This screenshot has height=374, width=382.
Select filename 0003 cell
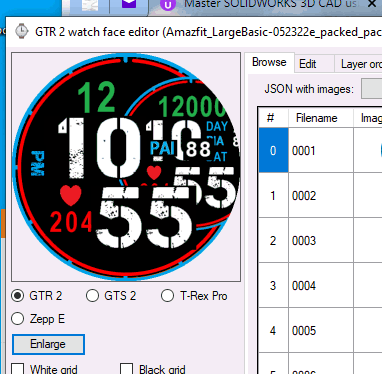coord(320,240)
